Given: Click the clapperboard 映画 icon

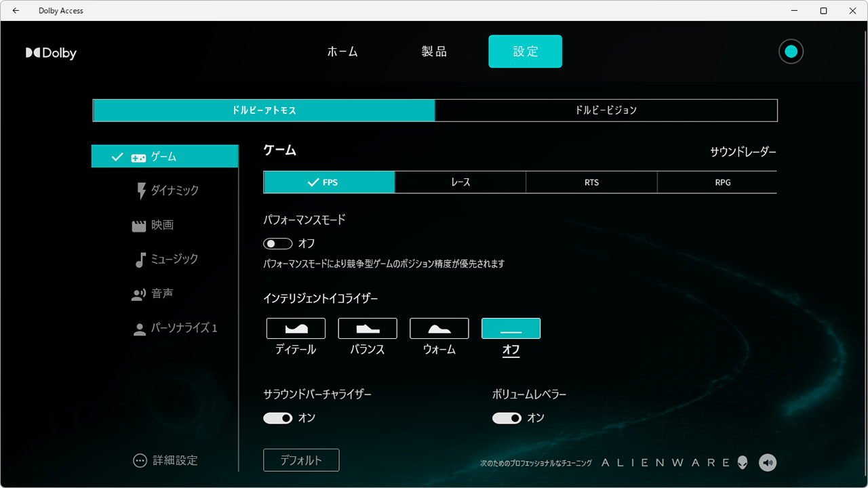Looking at the screenshot, I should (139, 226).
